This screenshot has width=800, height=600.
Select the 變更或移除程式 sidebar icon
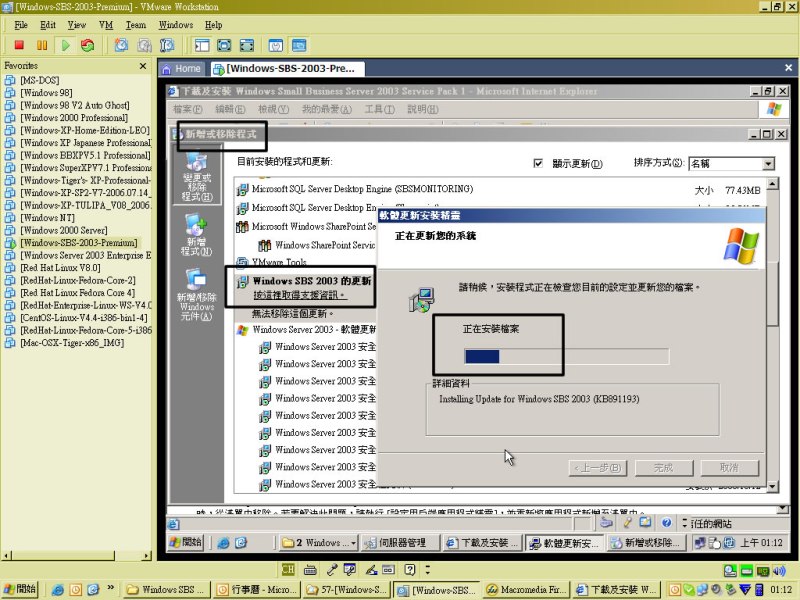click(197, 177)
